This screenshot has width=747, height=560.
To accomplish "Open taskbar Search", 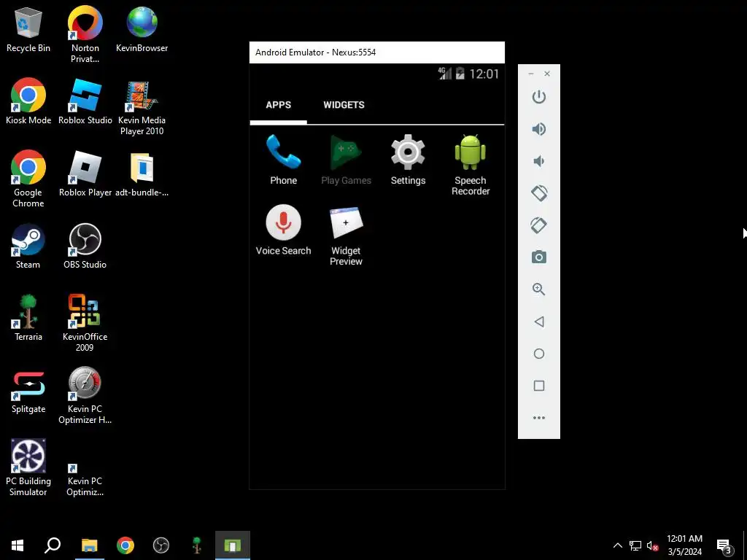I will (x=53, y=545).
